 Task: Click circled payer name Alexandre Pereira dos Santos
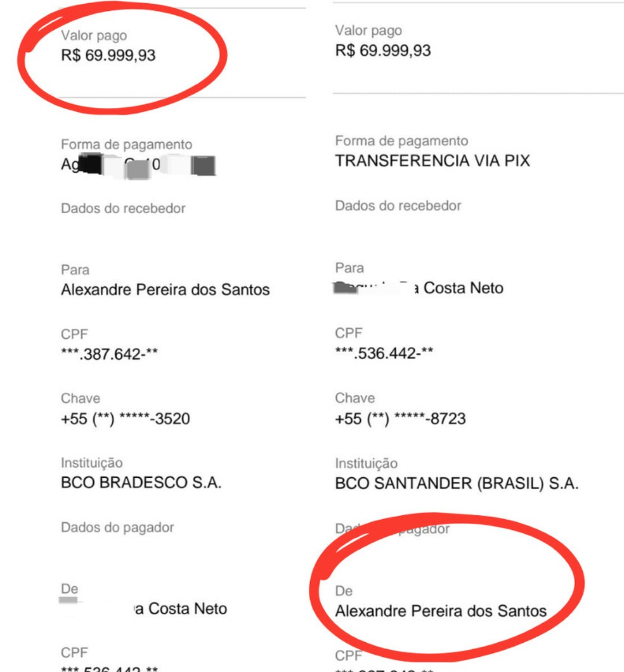point(440,612)
